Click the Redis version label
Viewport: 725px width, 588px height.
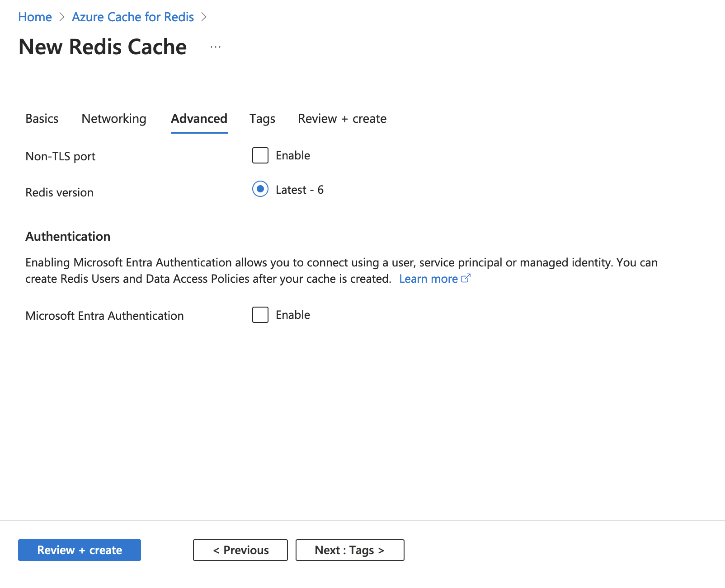(59, 192)
